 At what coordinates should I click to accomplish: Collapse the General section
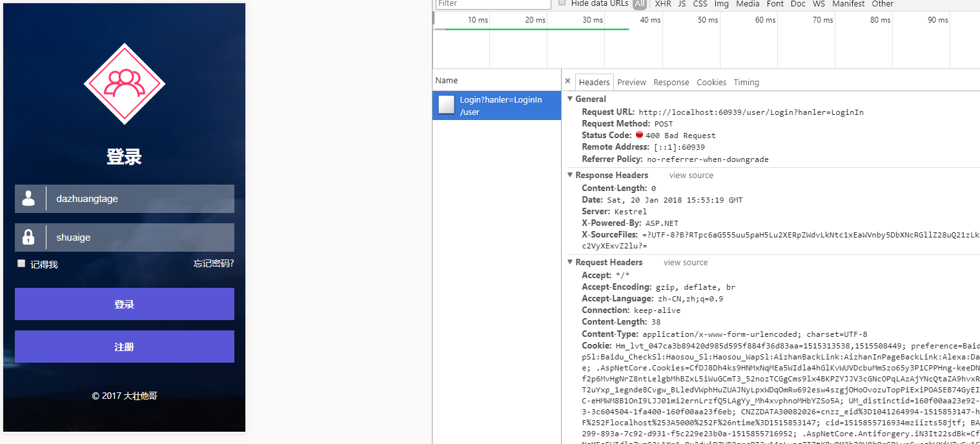pos(570,99)
